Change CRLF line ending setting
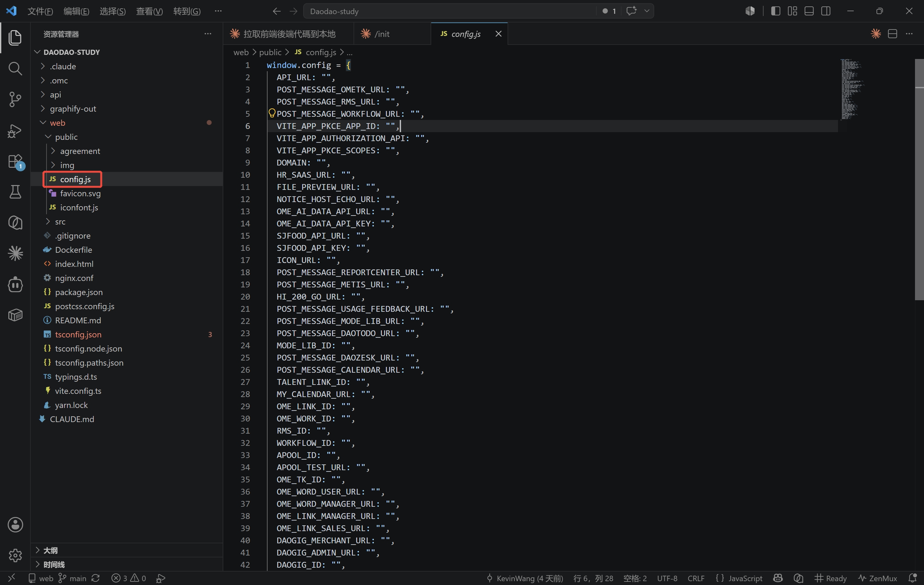 696,578
